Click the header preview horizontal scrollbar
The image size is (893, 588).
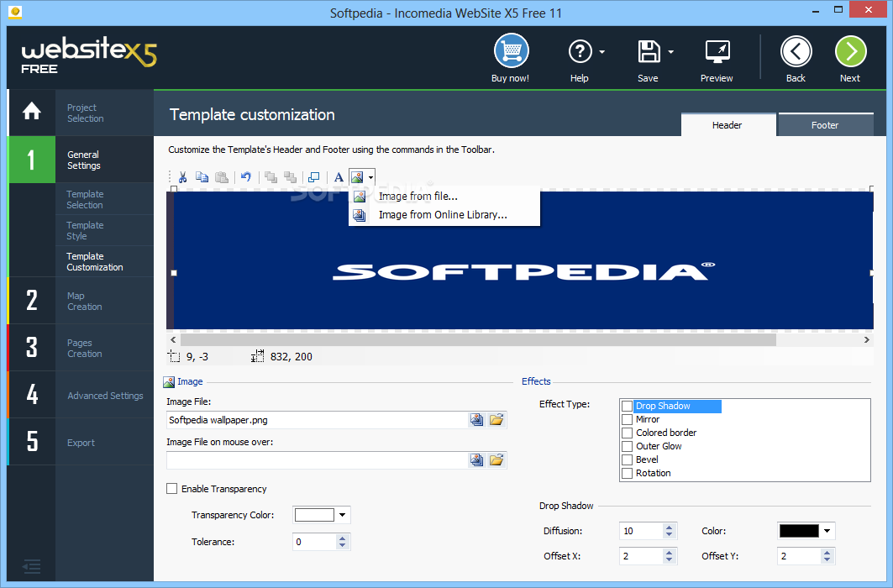478,340
